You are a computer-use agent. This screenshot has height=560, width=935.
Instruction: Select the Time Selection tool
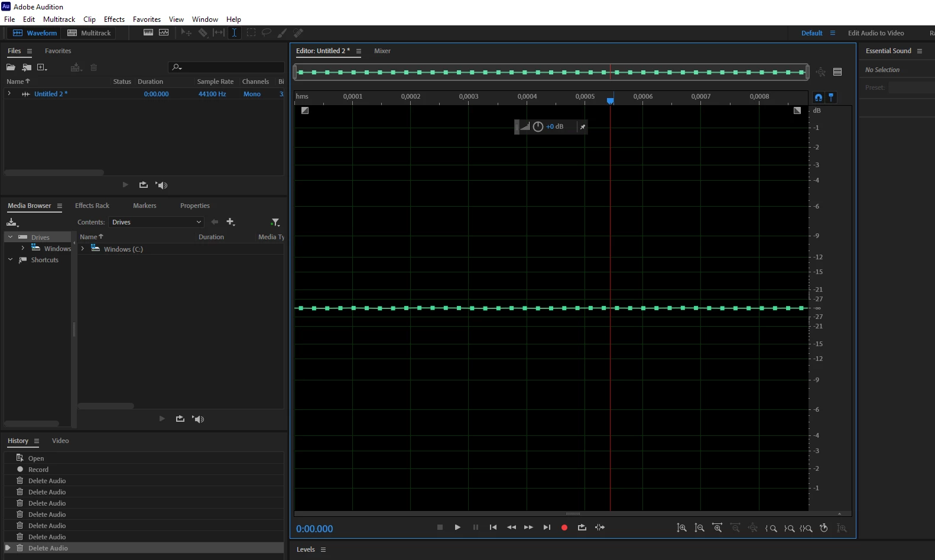click(x=235, y=33)
